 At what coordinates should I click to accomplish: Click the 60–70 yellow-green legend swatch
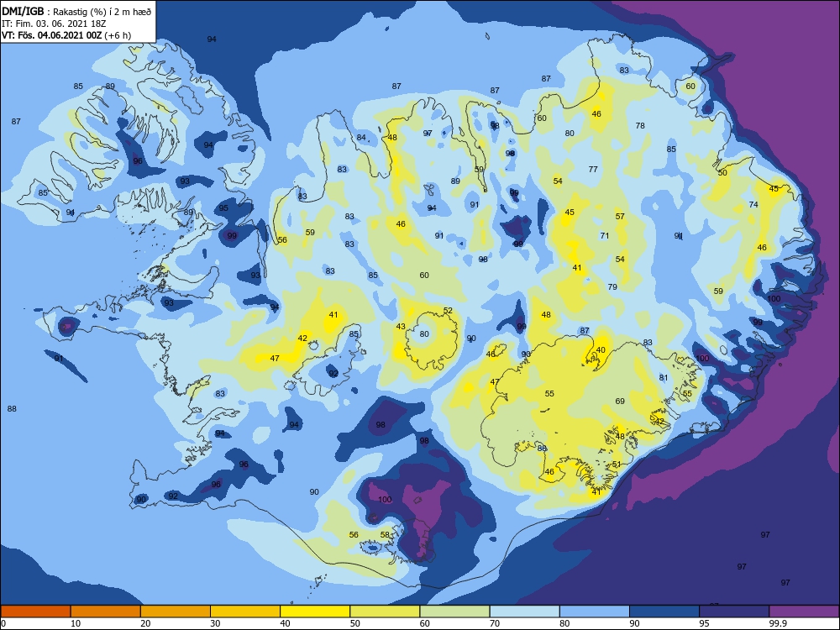coord(454,612)
